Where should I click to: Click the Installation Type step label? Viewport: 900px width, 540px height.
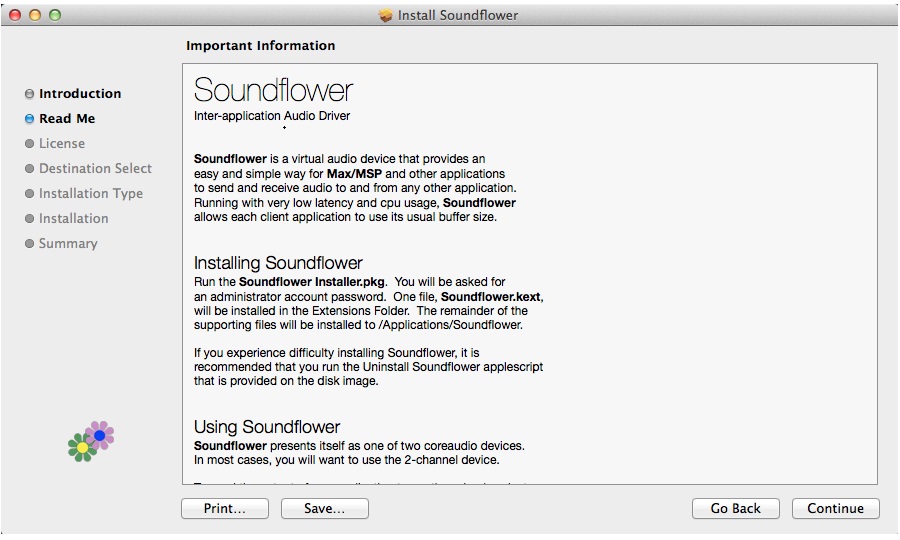click(91, 193)
